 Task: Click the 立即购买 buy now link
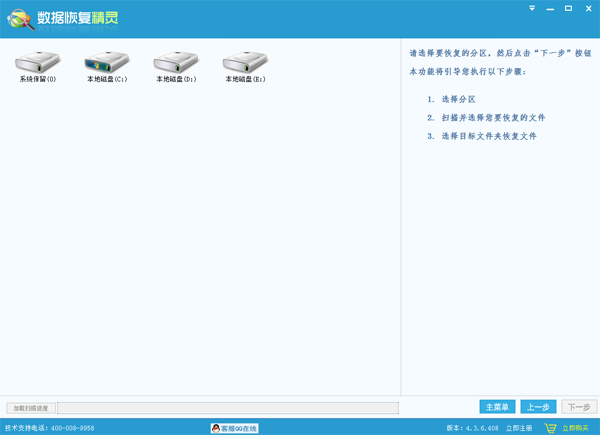coord(576,428)
